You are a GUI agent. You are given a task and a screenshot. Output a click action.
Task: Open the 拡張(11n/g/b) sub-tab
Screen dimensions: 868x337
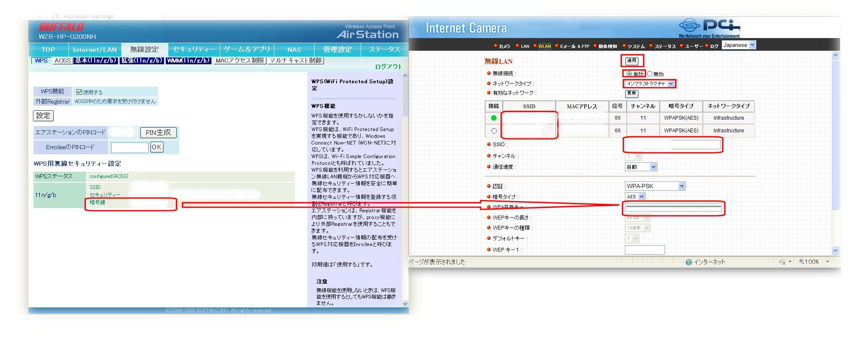pos(142,60)
